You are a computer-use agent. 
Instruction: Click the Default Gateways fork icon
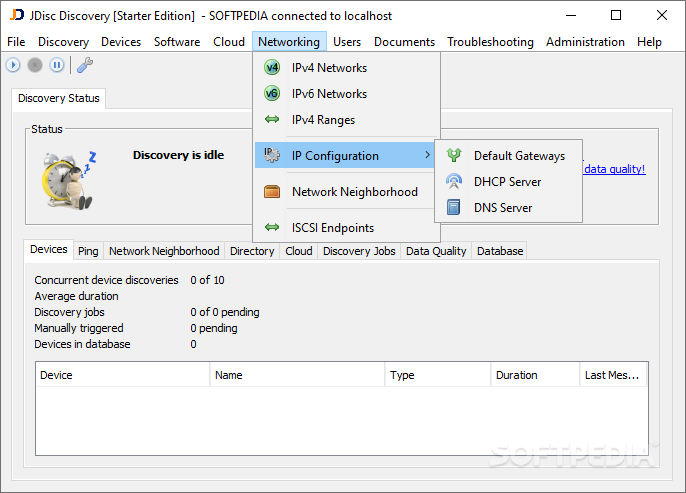pos(454,155)
